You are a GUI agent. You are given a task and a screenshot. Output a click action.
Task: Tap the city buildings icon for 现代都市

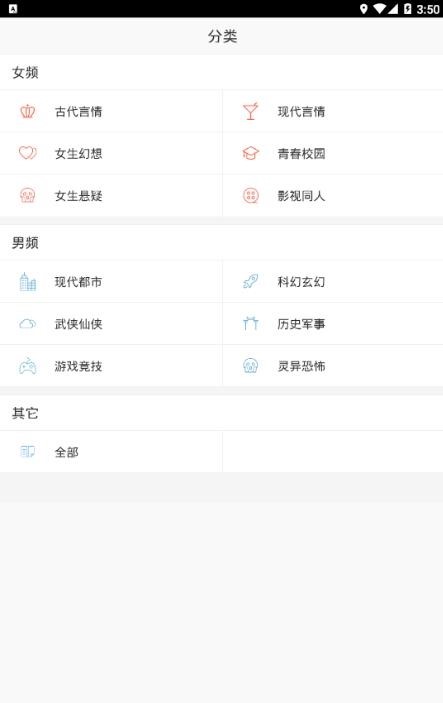[27, 282]
